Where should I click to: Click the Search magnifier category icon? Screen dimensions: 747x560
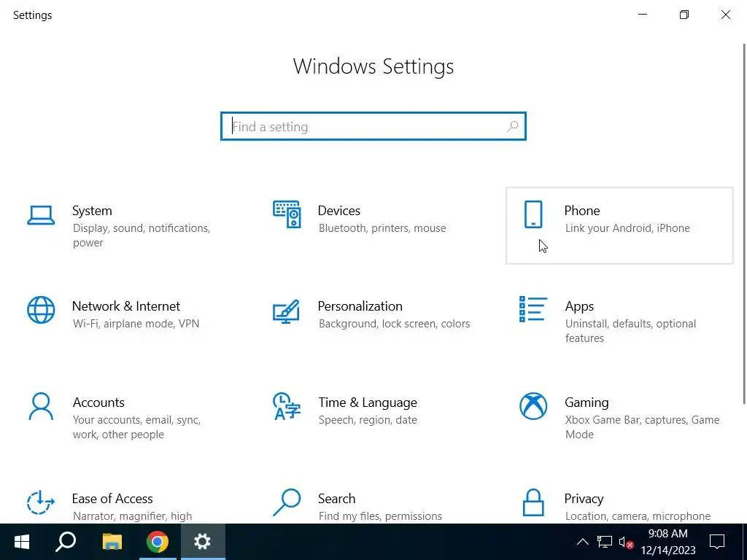coord(287,502)
